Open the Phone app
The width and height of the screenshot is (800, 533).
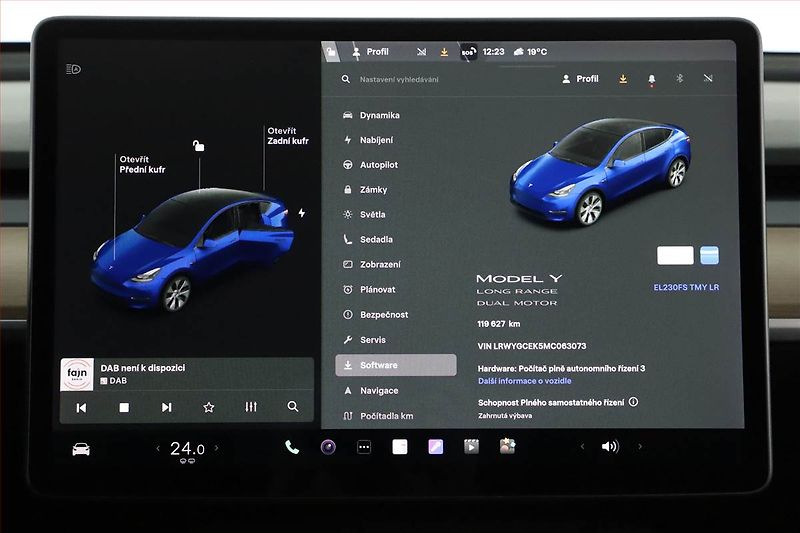point(292,447)
